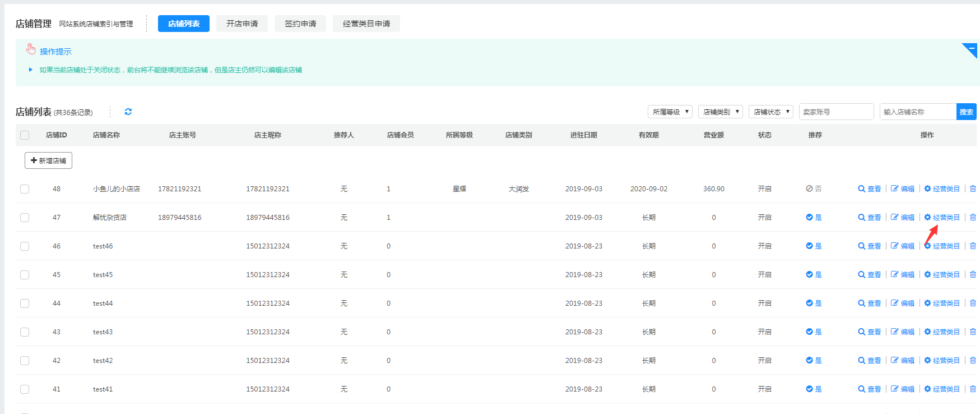Click the 新增店铺 button

pos(48,160)
